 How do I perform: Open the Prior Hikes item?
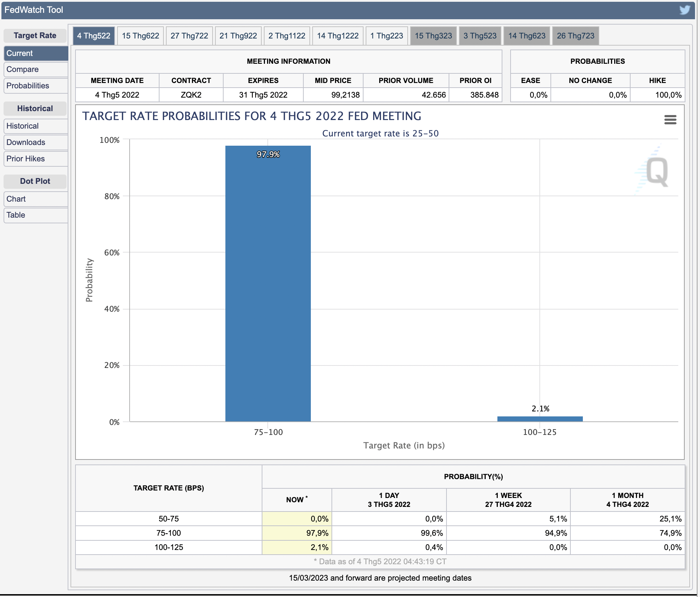tap(36, 159)
